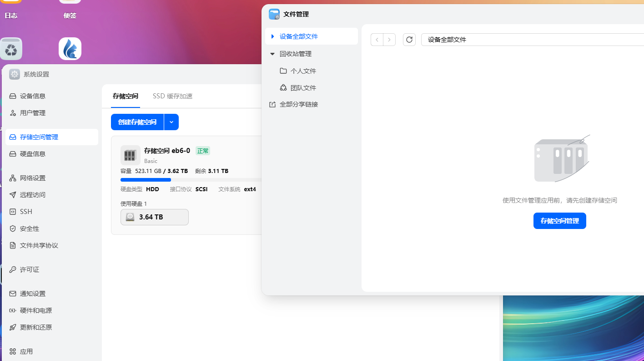Click the 3.64 TB disk chip
Image resolution: width=644 pixels, height=361 pixels.
(x=155, y=217)
